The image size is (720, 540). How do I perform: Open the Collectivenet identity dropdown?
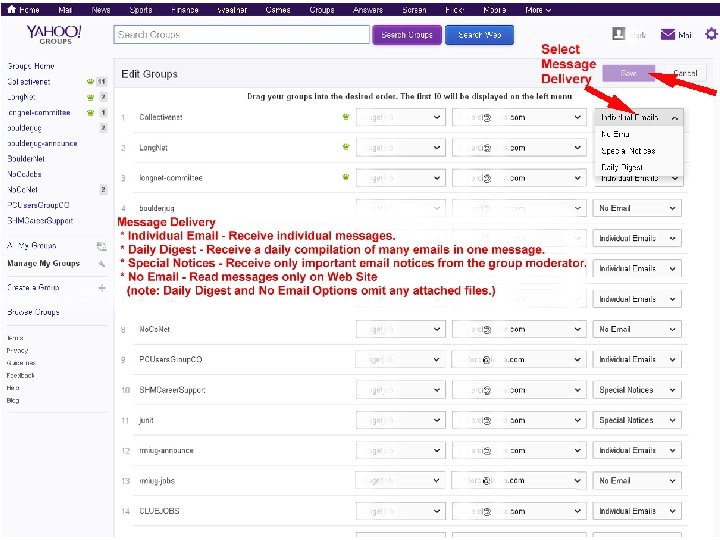(x=400, y=117)
